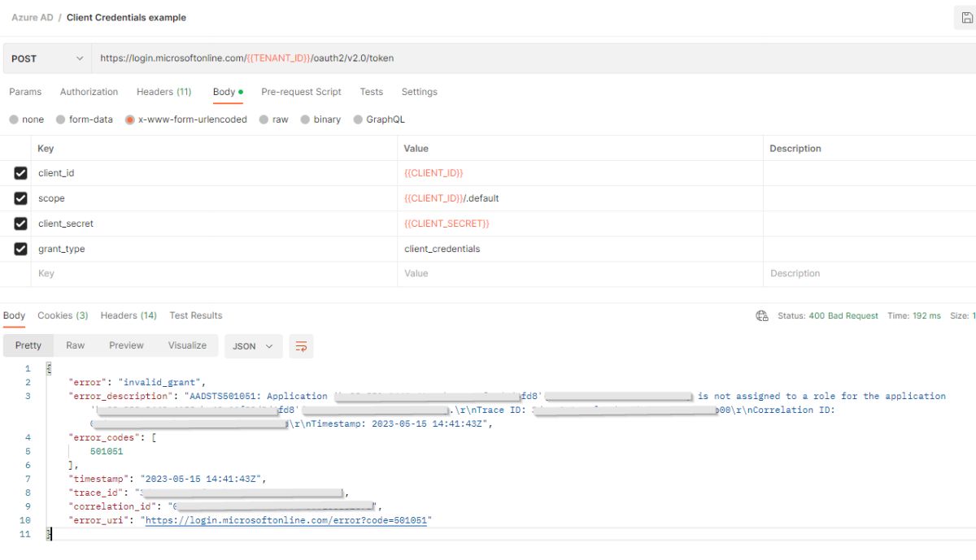976x560 pixels.
Task: Click the Time: 192 ms text
Action: [914, 316]
